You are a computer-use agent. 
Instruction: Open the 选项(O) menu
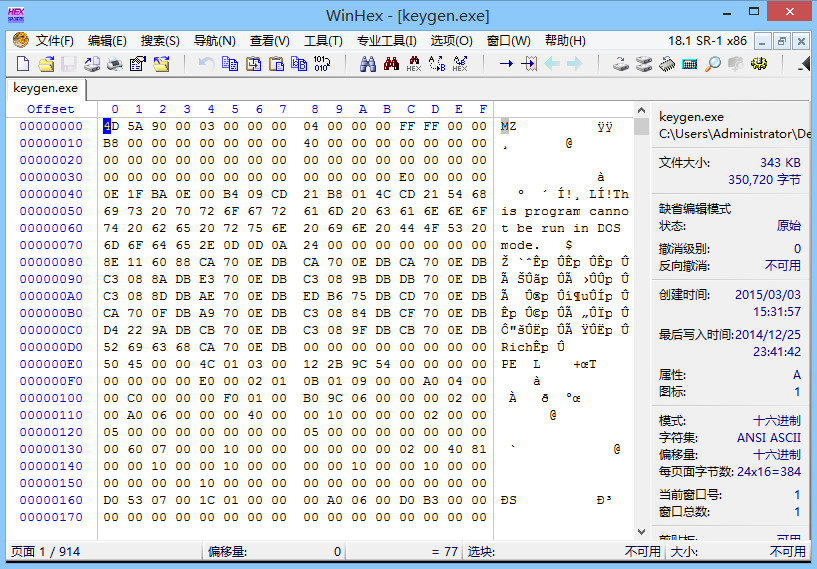click(451, 41)
